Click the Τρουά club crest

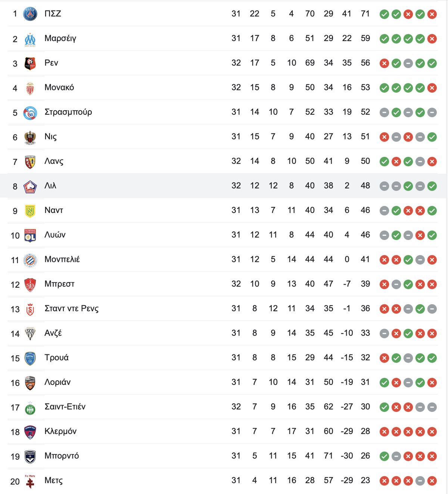(30, 358)
